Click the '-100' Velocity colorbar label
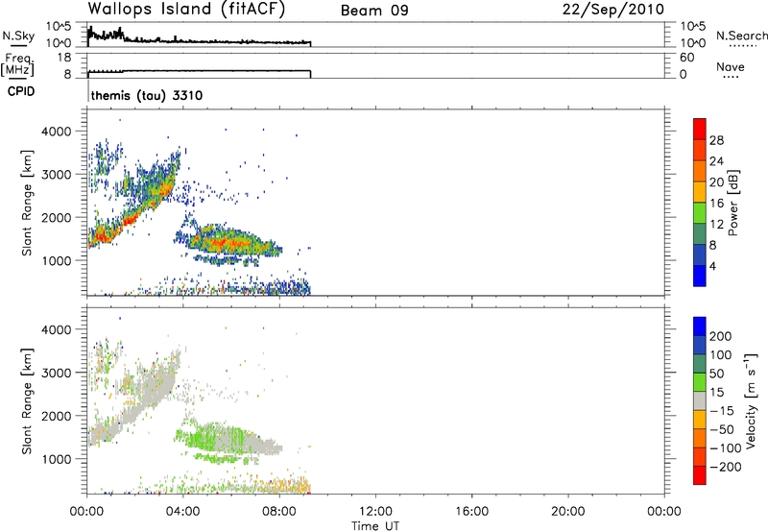The width and height of the screenshot is (768, 532). tap(725, 448)
